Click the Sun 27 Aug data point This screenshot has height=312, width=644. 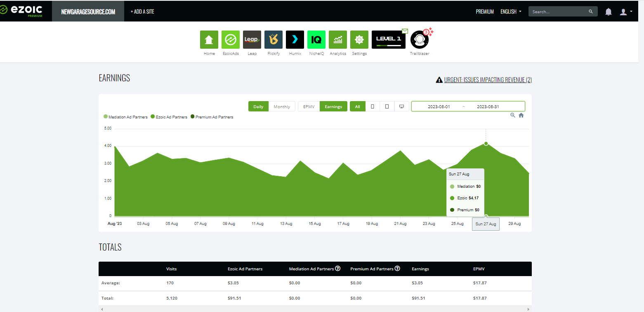pyautogui.click(x=486, y=144)
